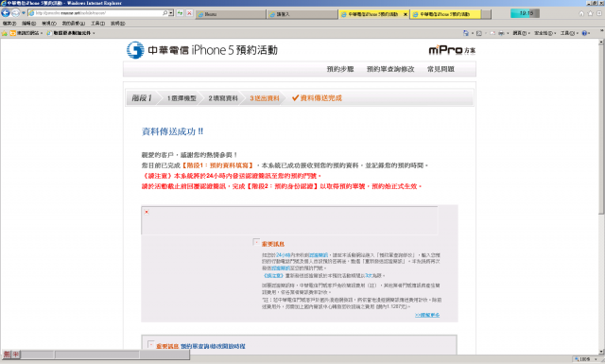Click the add-to-favorites-bar star icon
Image resolution: width=605 pixels, height=364 pixels.
pyautogui.click(x=4, y=33)
